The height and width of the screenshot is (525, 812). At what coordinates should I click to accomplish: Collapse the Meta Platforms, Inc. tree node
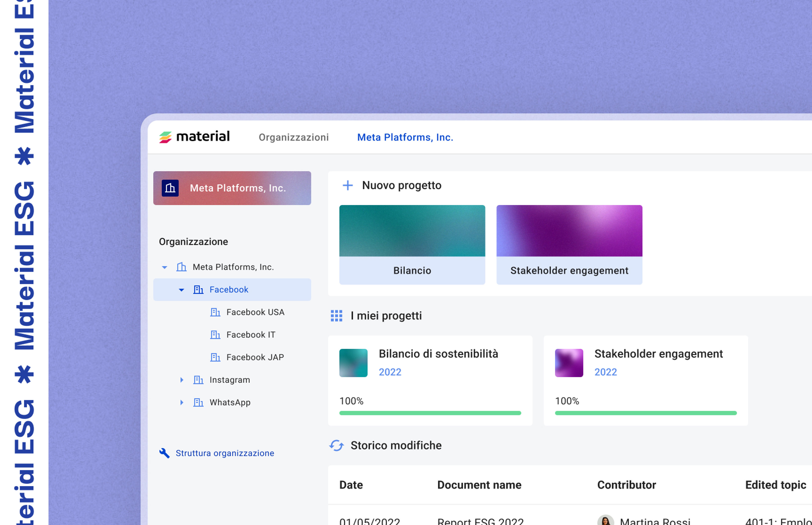click(165, 267)
